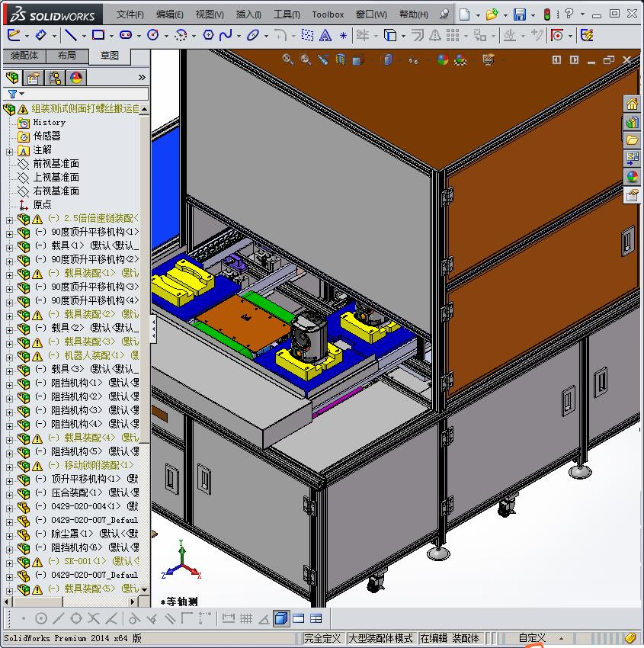Expand the 除尘罩<1> tree node
The height and width of the screenshot is (648, 644).
(9, 536)
